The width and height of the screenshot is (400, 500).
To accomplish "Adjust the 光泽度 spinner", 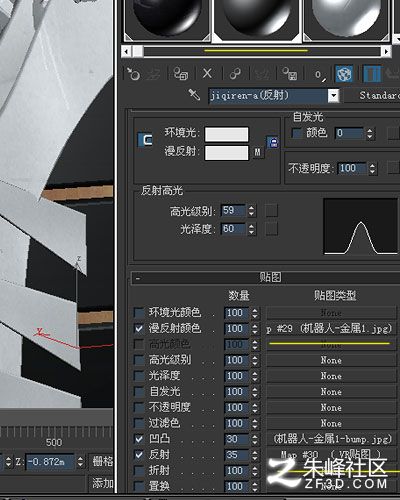I will 252,229.
